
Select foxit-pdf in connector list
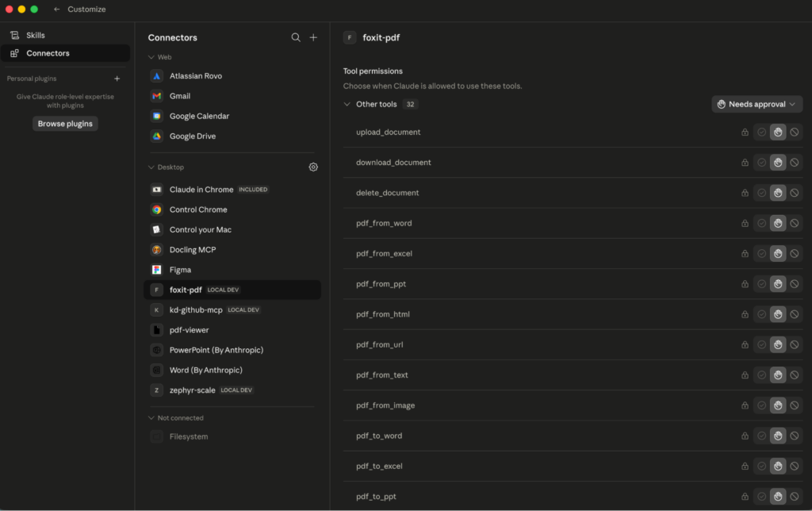[232, 290]
